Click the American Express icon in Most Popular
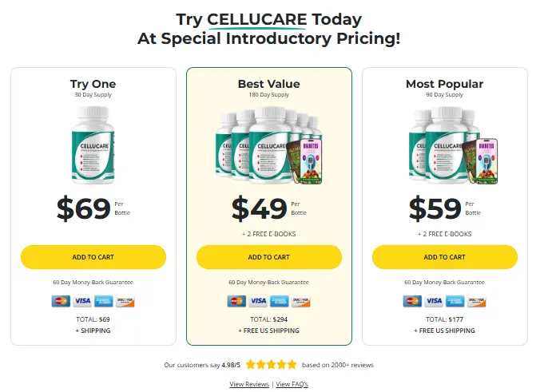This screenshot has width=536, height=392. (455, 301)
